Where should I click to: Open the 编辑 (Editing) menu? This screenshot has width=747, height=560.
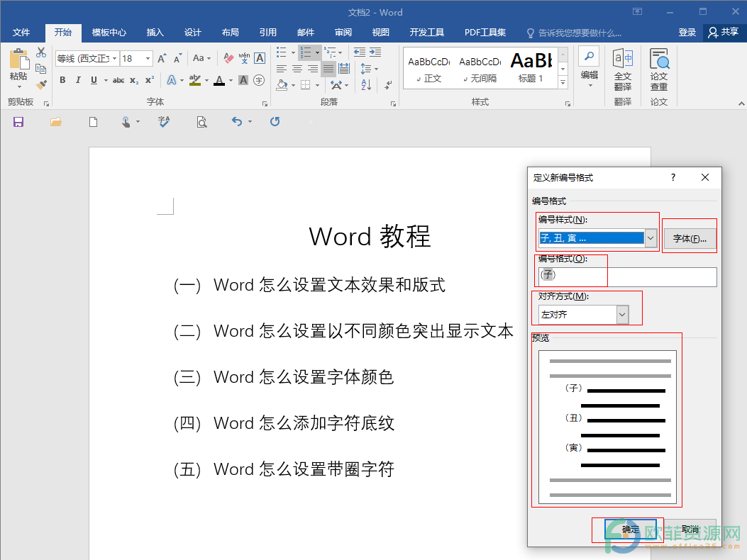pyautogui.click(x=590, y=67)
